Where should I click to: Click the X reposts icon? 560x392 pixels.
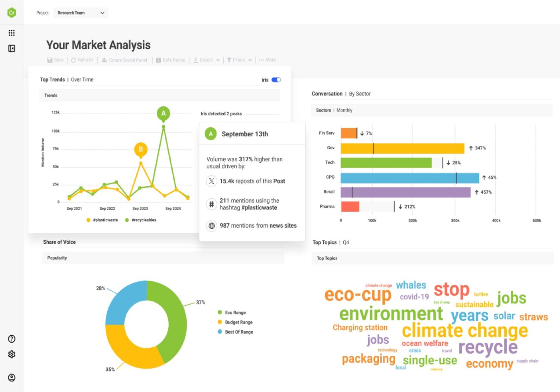point(212,181)
